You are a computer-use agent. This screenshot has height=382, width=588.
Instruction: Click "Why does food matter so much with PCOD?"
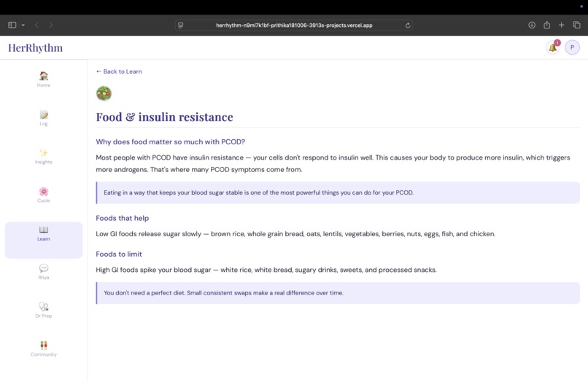pos(170,141)
